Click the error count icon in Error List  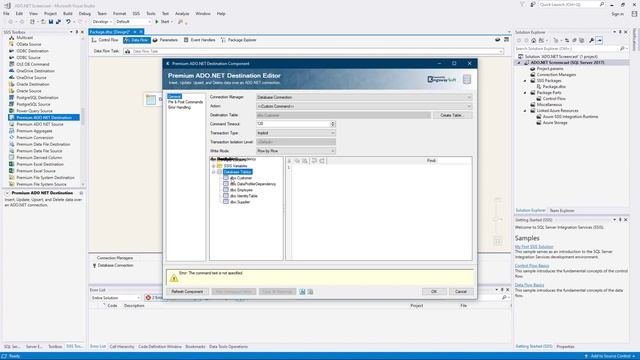148,298
